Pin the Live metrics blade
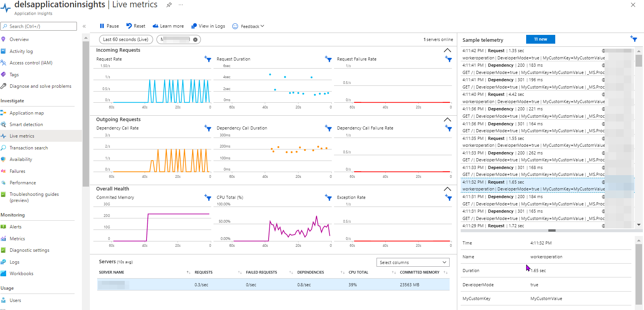The image size is (644, 310). 169,5
